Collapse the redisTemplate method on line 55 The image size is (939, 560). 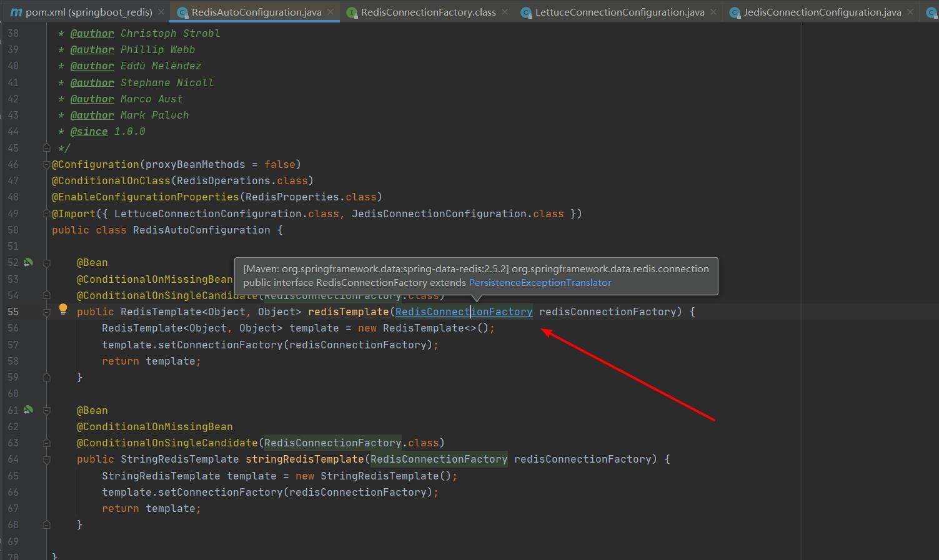(x=46, y=312)
